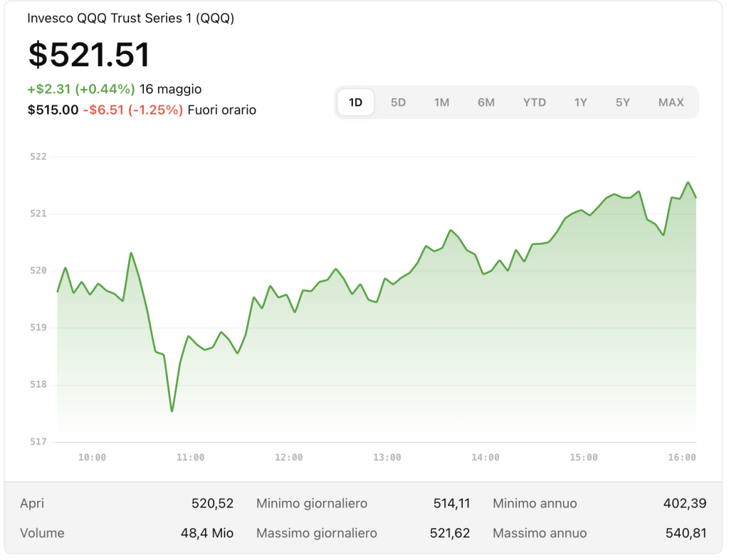Click the Massimo giornaliero label
Viewport: 729px width, 560px height.
[x=316, y=533]
